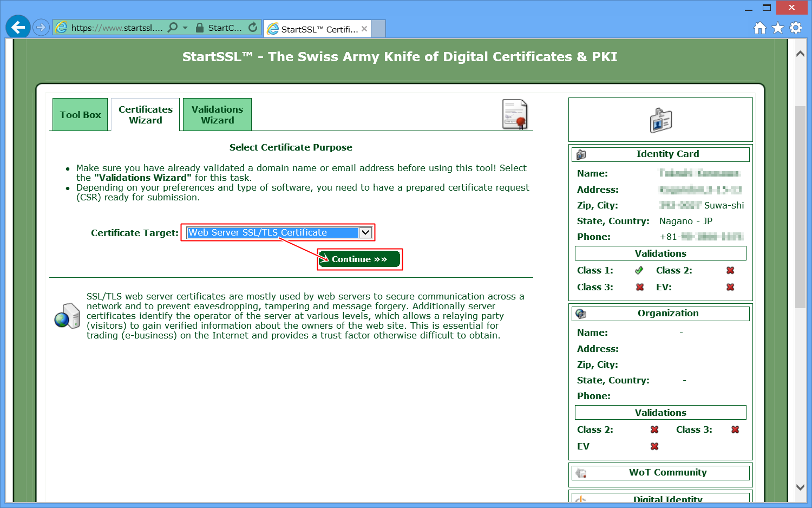
Task: Click the browser Back arrow button
Action: click(18, 27)
